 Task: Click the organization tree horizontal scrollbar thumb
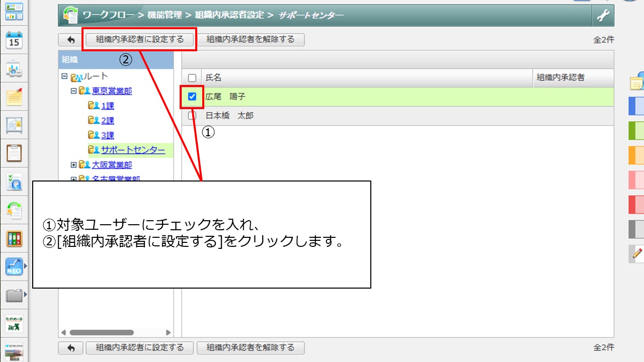tap(102, 332)
